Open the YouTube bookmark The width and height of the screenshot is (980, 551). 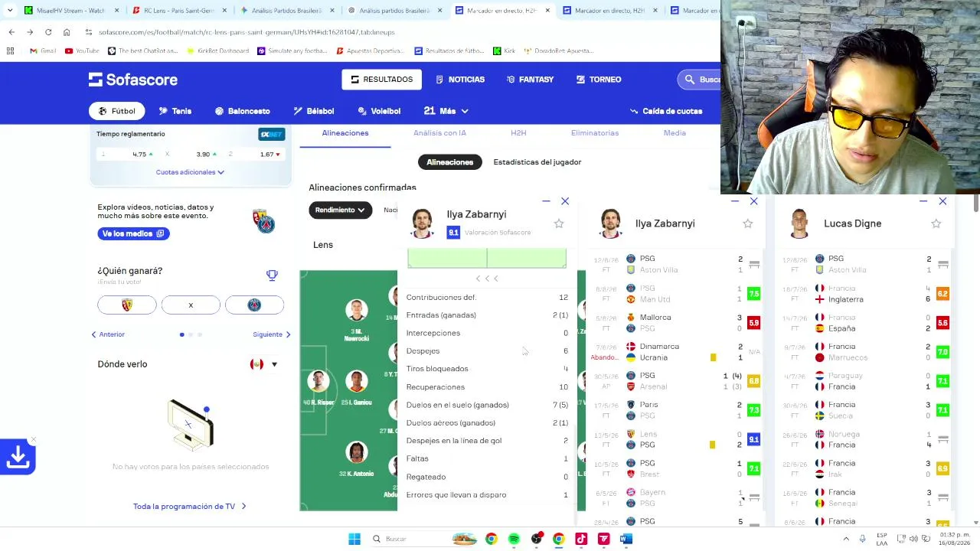pyautogui.click(x=82, y=51)
